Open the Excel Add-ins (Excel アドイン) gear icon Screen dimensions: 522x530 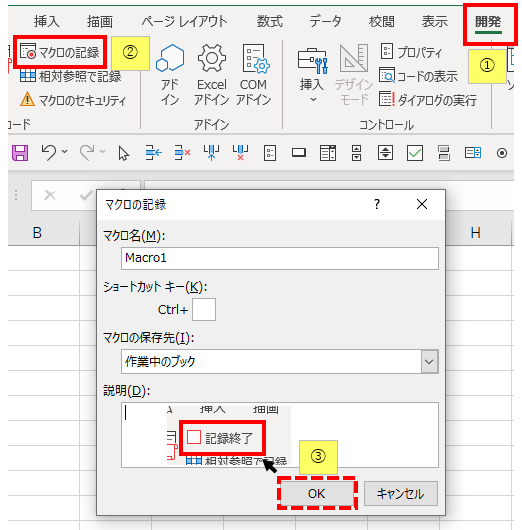(212, 58)
